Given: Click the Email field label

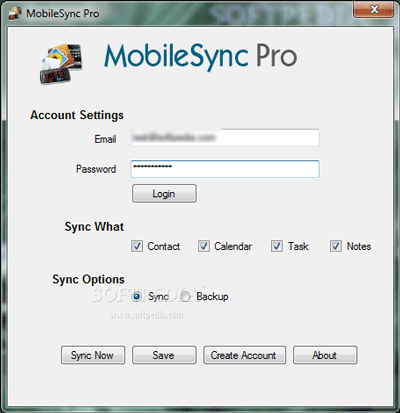Looking at the screenshot, I should coord(105,139).
